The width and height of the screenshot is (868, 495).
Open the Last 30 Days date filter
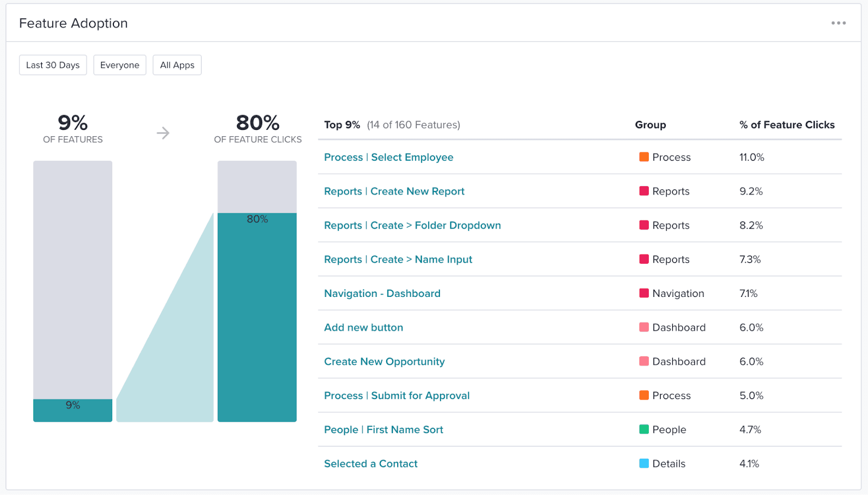pos(53,65)
